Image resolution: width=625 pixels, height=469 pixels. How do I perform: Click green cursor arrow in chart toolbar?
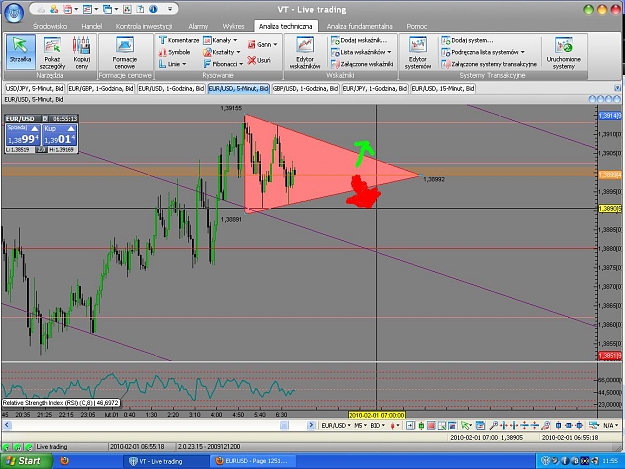click(x=465, y=426)
